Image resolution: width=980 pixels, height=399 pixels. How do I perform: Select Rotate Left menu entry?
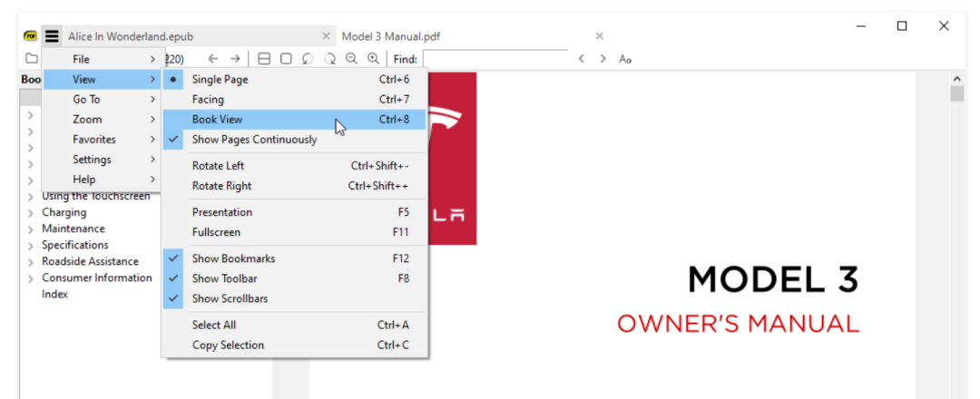coord(294,166)
